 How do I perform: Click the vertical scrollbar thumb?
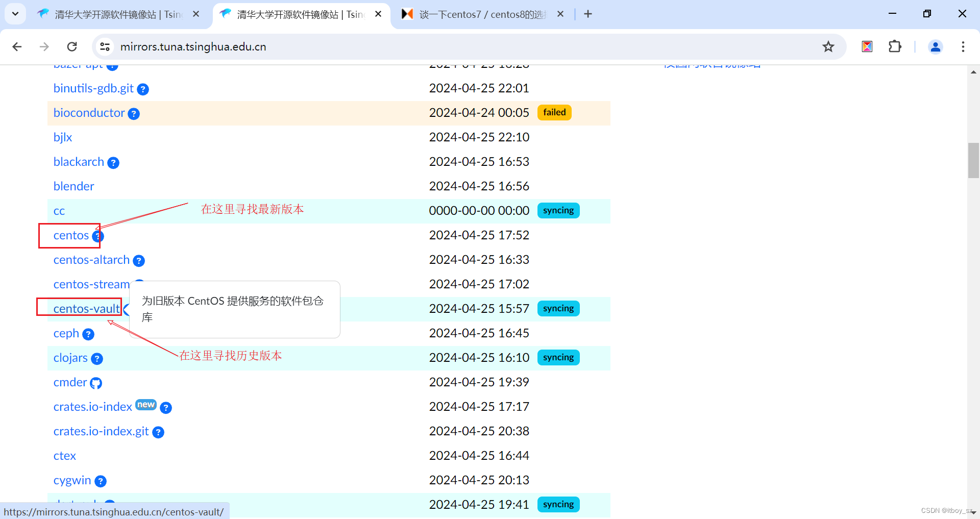973,160
